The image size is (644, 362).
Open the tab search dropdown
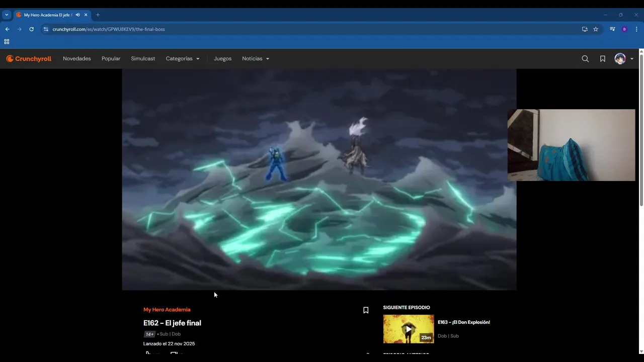click(7, 15)
